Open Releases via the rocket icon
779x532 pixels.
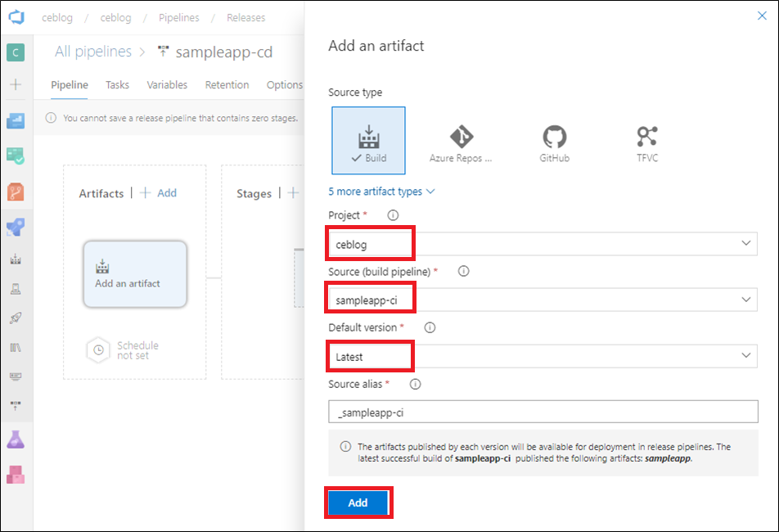16,318
